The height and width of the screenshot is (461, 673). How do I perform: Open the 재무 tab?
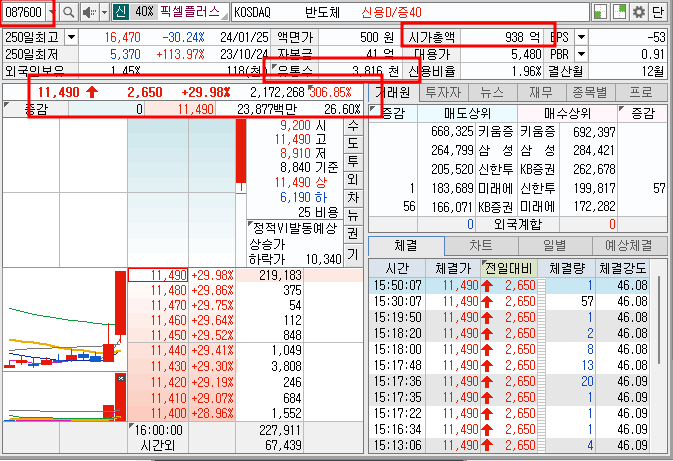tap(543, 92)
